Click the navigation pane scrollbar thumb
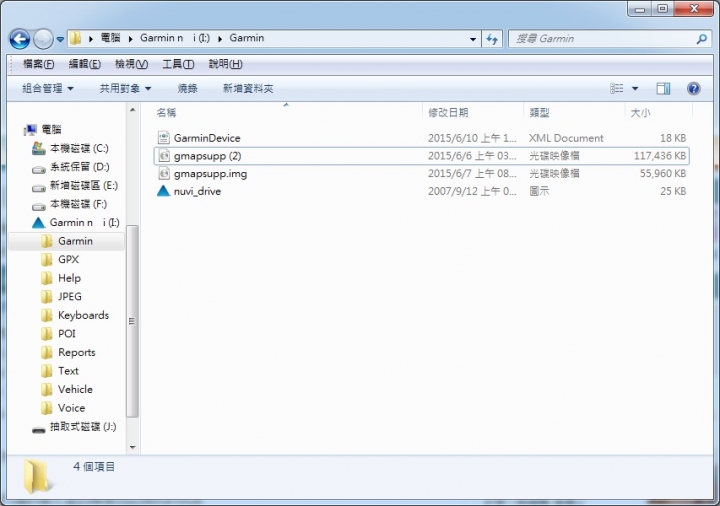The height and width of the screenshot is (506, 720). tap(132, 320)
